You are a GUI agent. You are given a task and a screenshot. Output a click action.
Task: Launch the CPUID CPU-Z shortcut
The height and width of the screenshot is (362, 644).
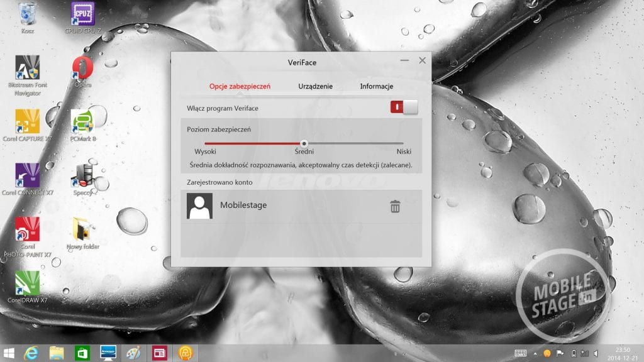pyautogui.click(x=83, y=15)
